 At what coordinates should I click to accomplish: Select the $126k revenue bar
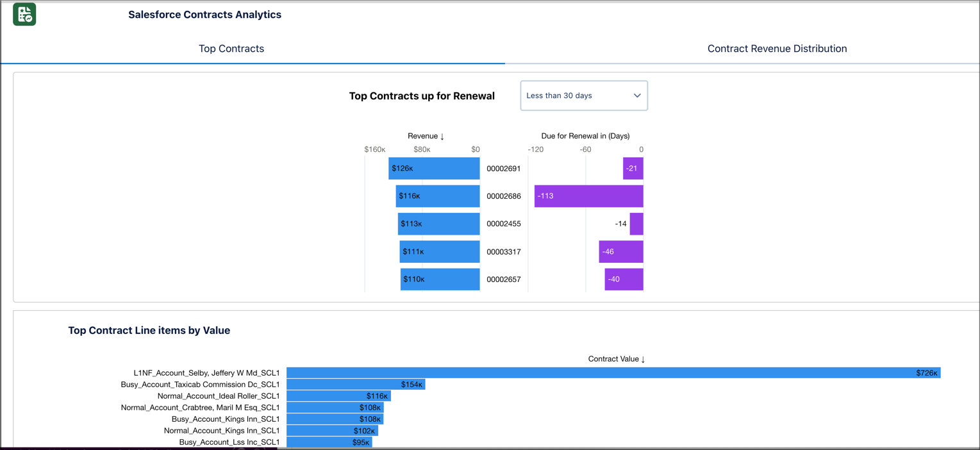[x=434, y=169]
